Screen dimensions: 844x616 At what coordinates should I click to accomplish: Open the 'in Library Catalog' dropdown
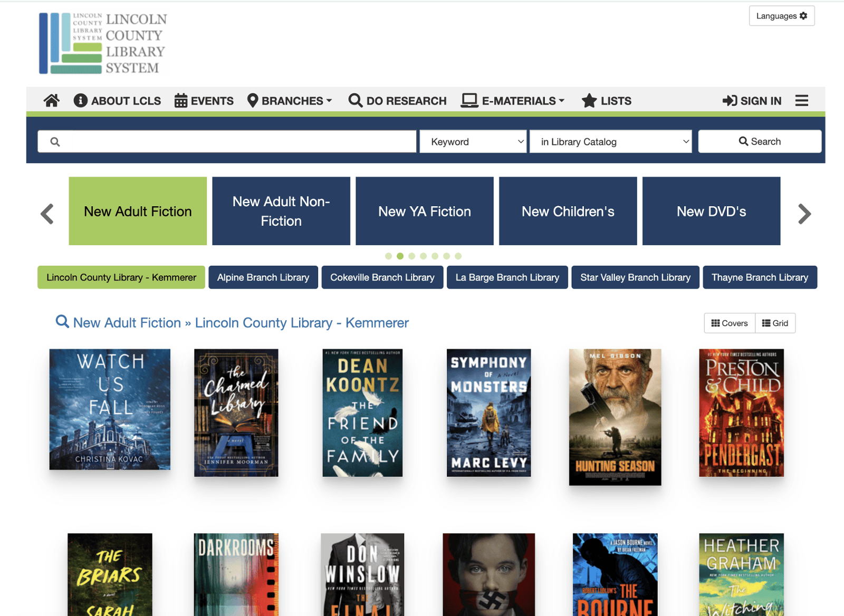[610, 141]
